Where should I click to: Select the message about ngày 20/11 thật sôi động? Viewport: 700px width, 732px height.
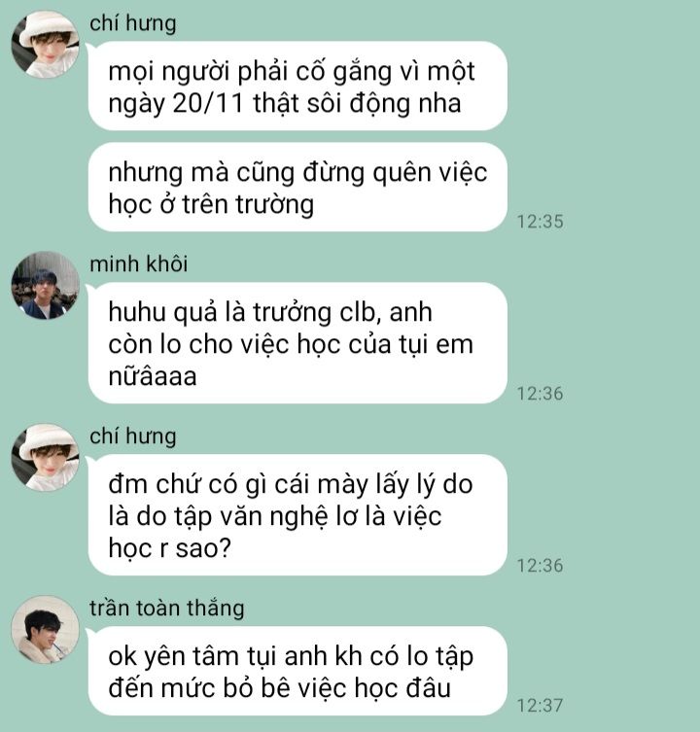click(x=297, y=86)
